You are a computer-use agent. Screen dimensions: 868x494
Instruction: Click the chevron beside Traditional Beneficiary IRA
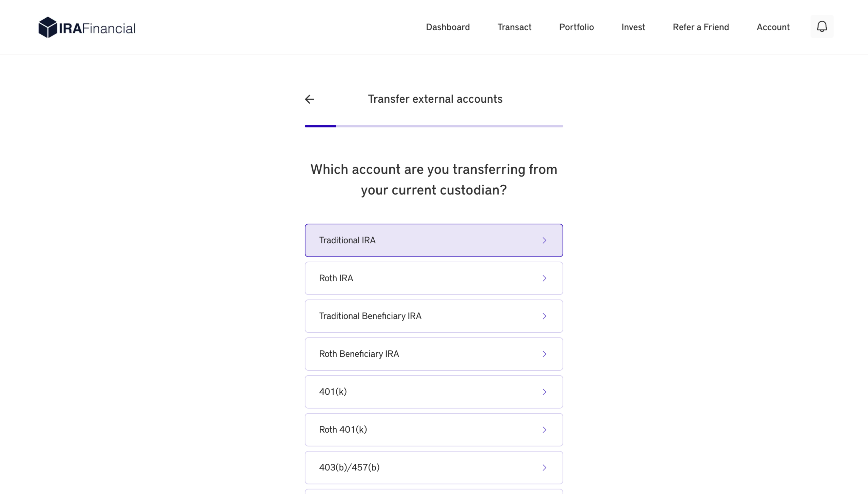point(544,316)
